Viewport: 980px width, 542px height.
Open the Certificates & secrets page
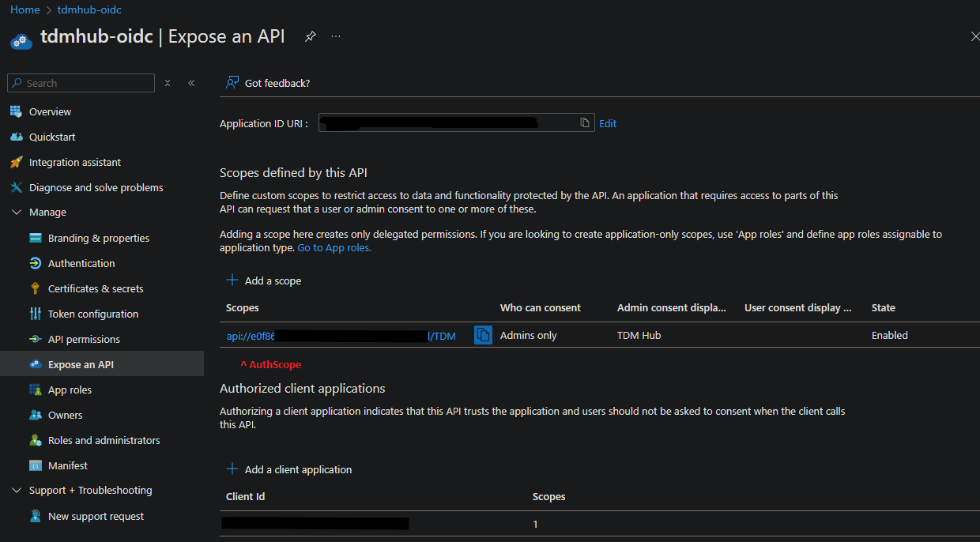96,288
